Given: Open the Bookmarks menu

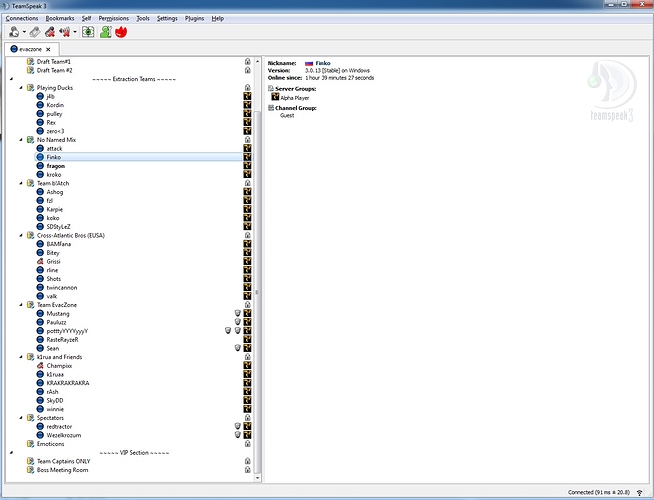Looking at the screenshot, I should [59, 18].
